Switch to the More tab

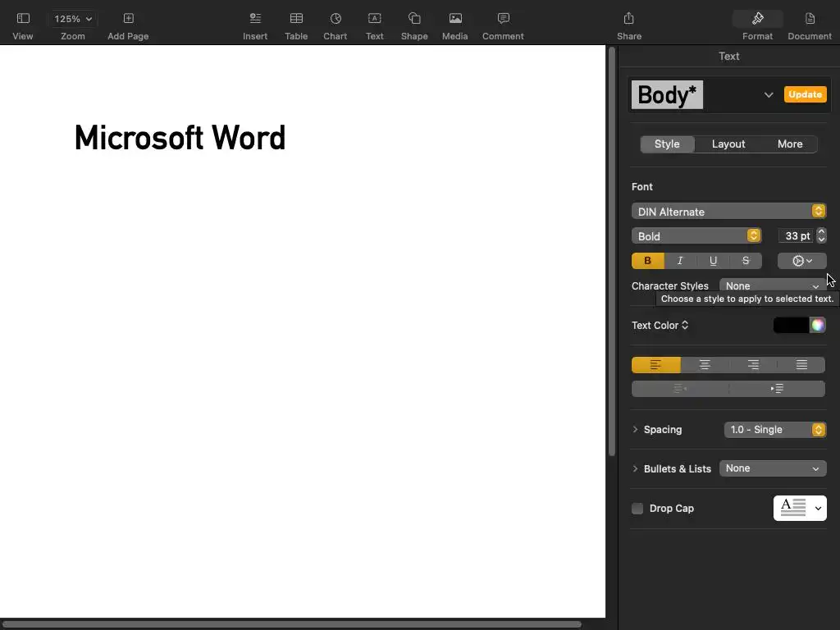(x=790, y=144)
